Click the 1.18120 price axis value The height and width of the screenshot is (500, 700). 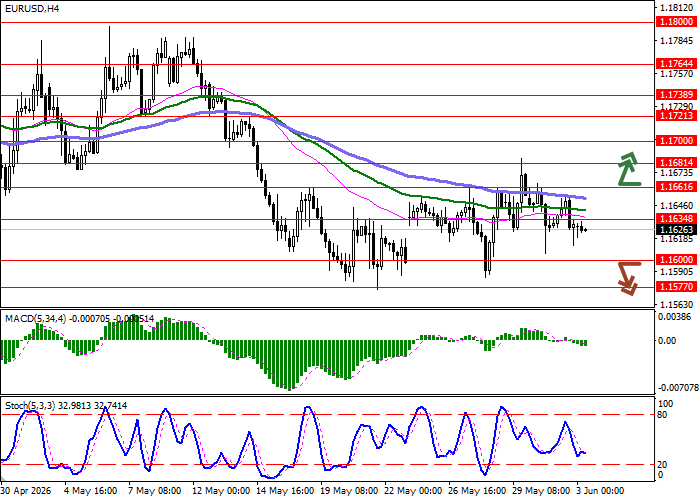pyautogui.click(x=677, y=8)
